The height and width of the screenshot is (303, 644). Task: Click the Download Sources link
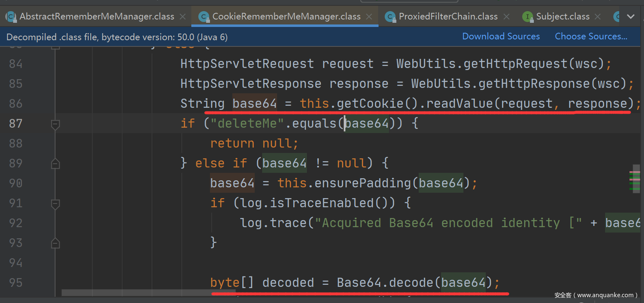(501, 36)
